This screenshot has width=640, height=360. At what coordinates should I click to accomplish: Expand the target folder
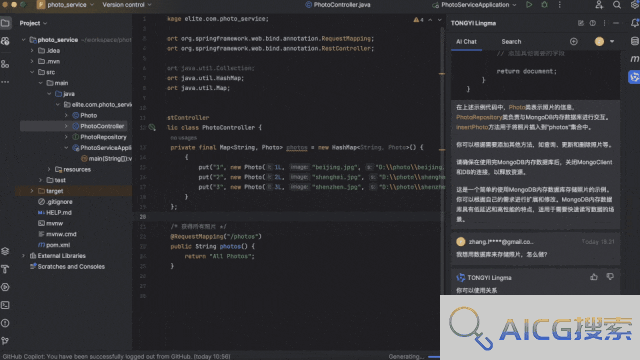[x=32, y=191]
